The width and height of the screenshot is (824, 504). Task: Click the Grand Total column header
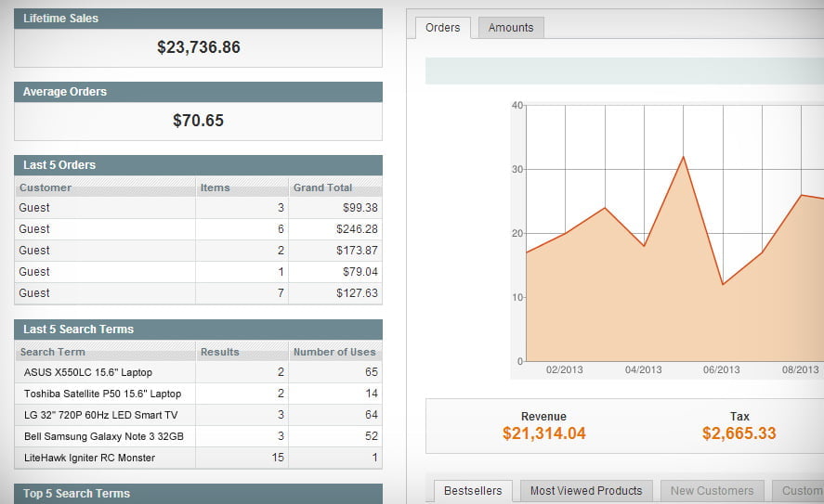[x=322, y=187]
